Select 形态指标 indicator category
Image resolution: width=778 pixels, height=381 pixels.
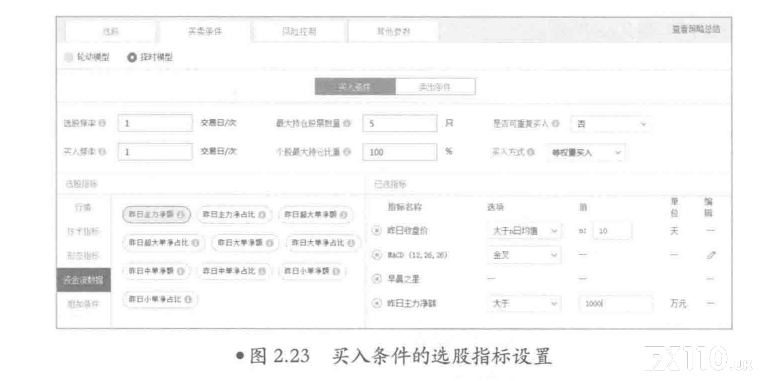pos(83,256)
